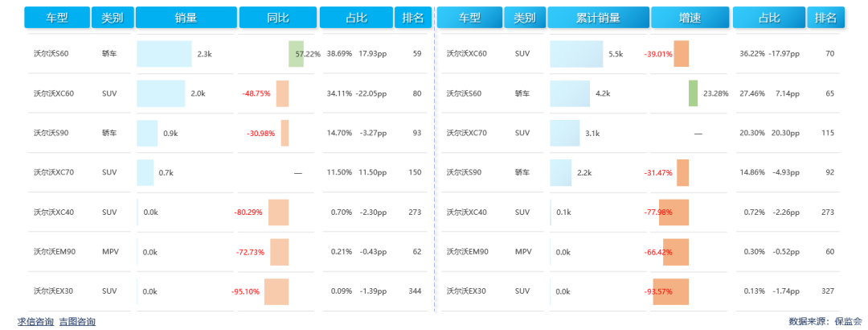Select the 5.5k cumulative sales bar
The width and height of the screenshot is (868, 330).
(576, 54)
